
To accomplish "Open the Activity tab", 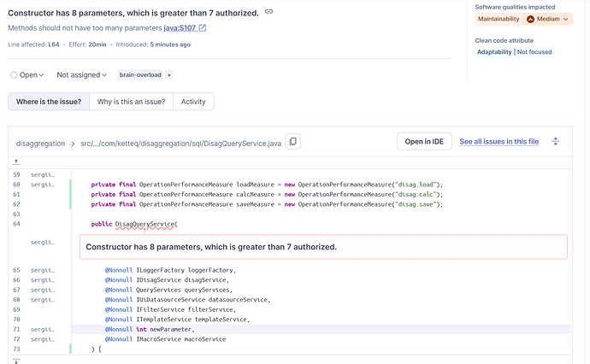I will 193,102.
